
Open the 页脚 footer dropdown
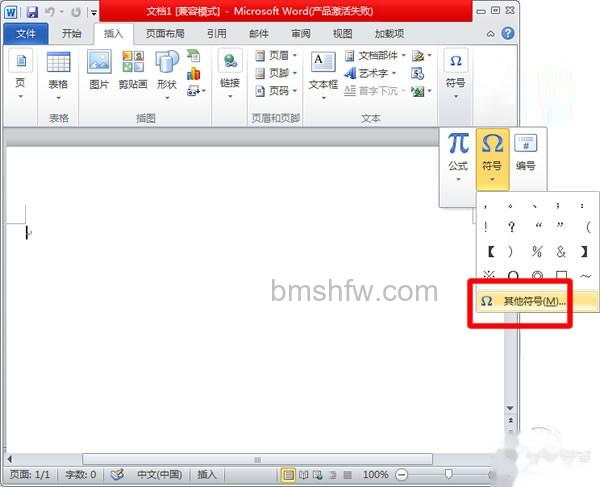click(276, 73)
